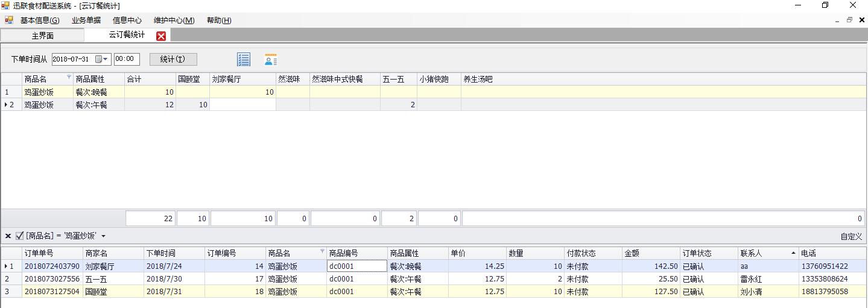
Task: Select order row 2018073027556
Action: [434, 279]
